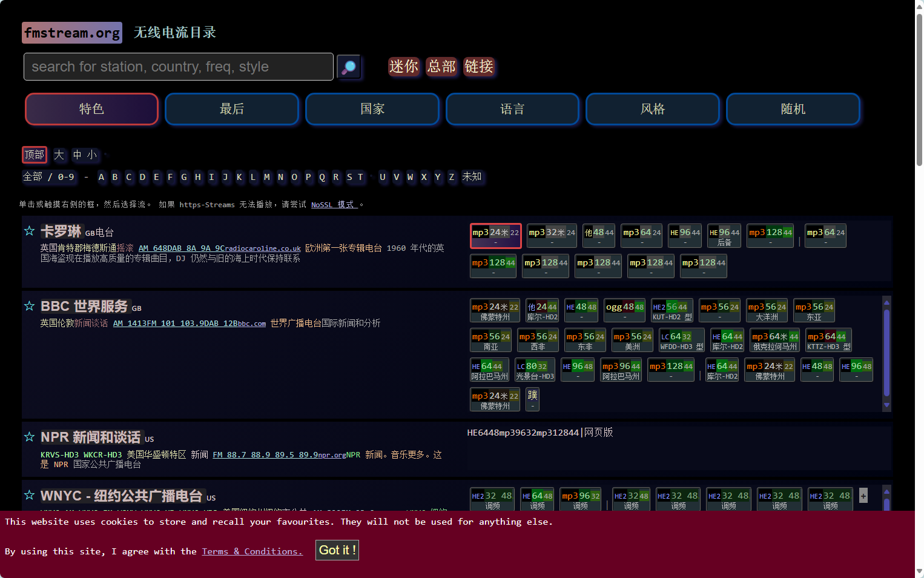Open the 随机 tab

pyautogui.click(x=793, y=109)
